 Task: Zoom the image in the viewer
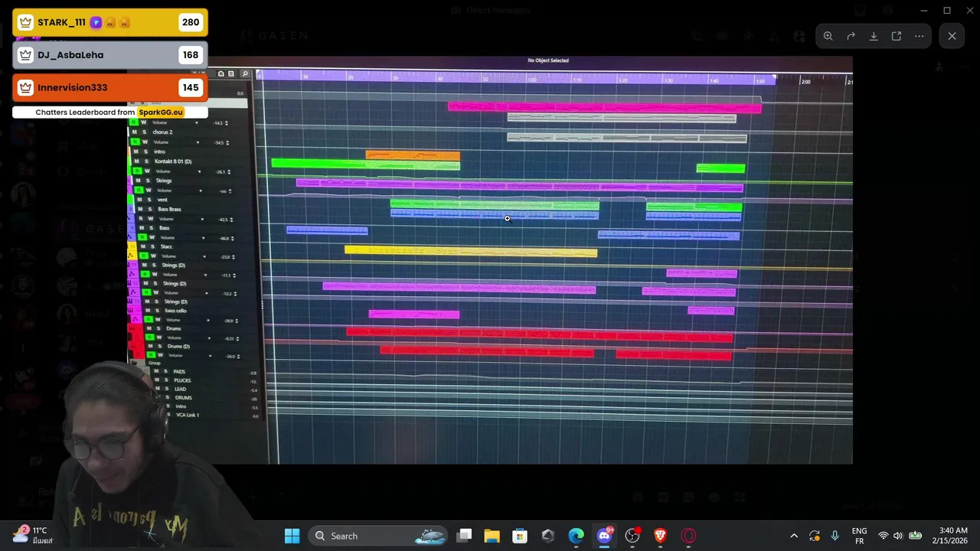click(x=828, y=36)
